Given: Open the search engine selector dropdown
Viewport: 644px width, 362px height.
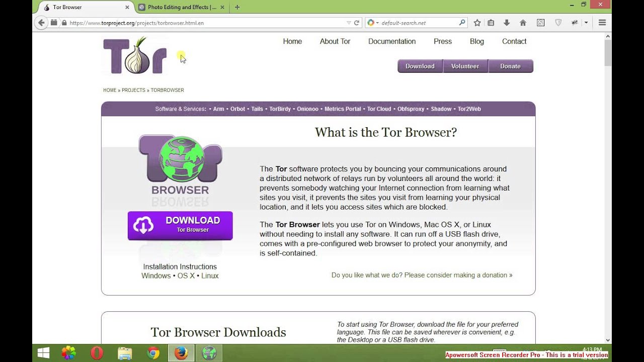Looking at the screenshot, I should tap(373, 23).
